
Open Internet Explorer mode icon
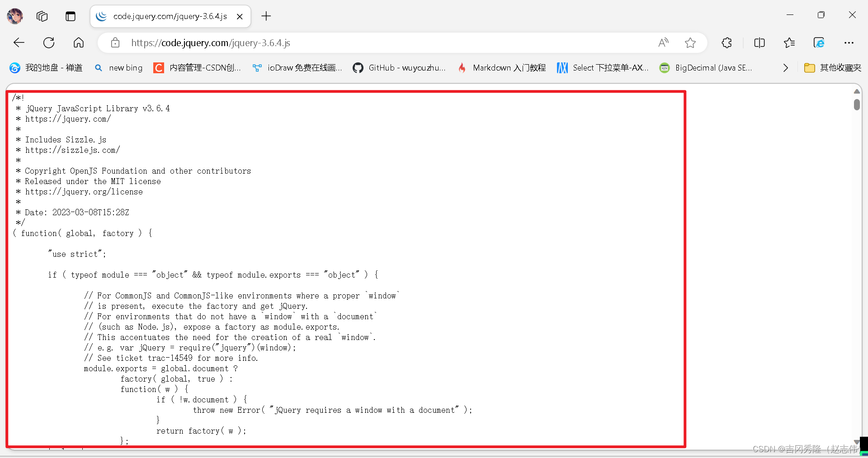(x=819, y=42)
